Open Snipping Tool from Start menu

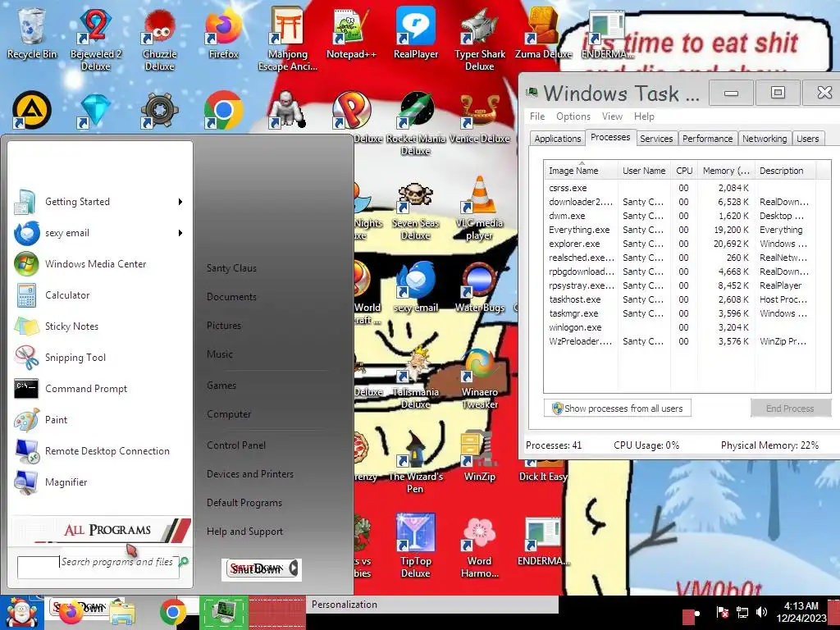point(99,358)
